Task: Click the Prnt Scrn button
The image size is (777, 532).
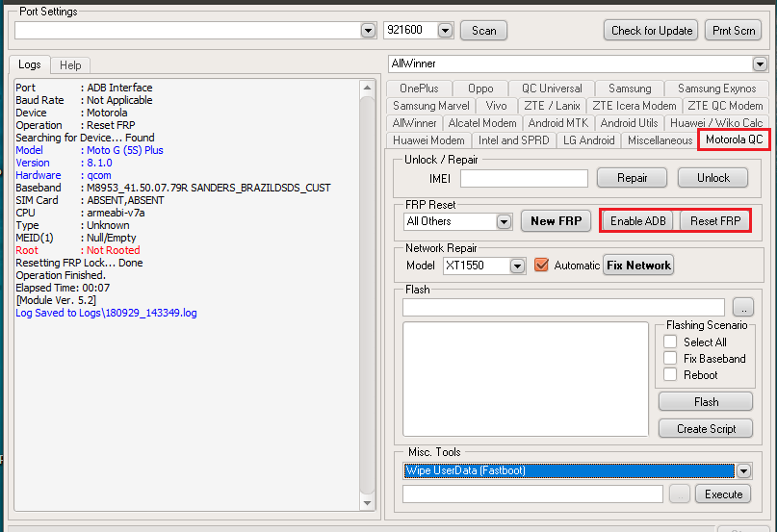Action: coord(734,31)
